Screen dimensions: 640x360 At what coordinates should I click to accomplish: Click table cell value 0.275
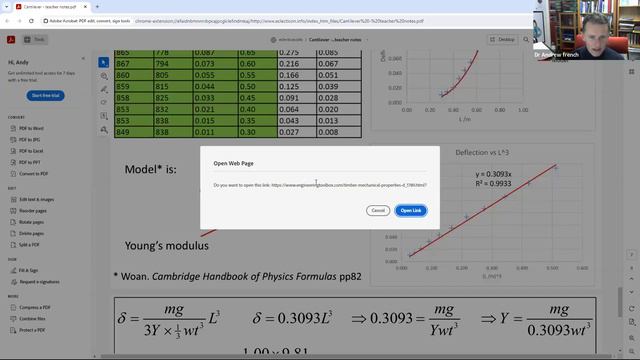point(289,53)
